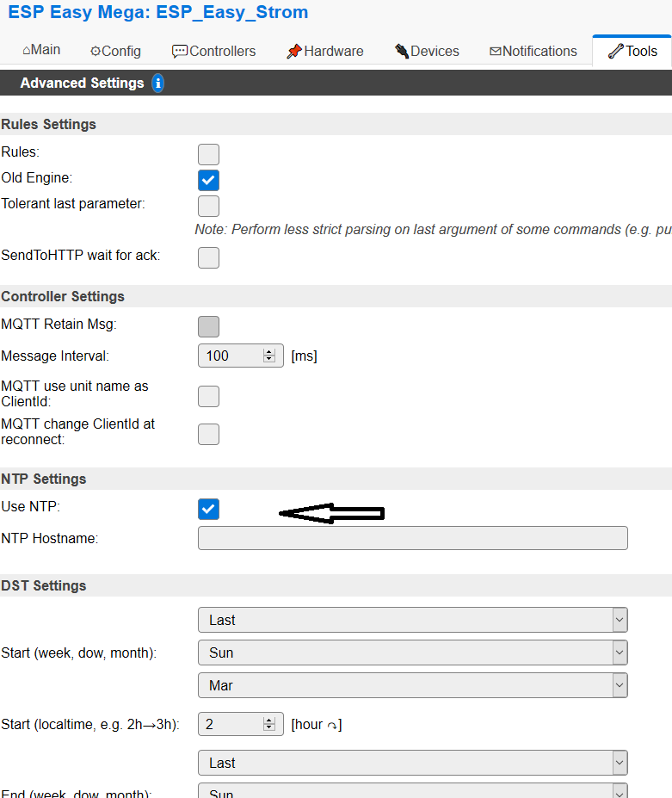Disable the Use NTP checkbox

click(208, 509)
